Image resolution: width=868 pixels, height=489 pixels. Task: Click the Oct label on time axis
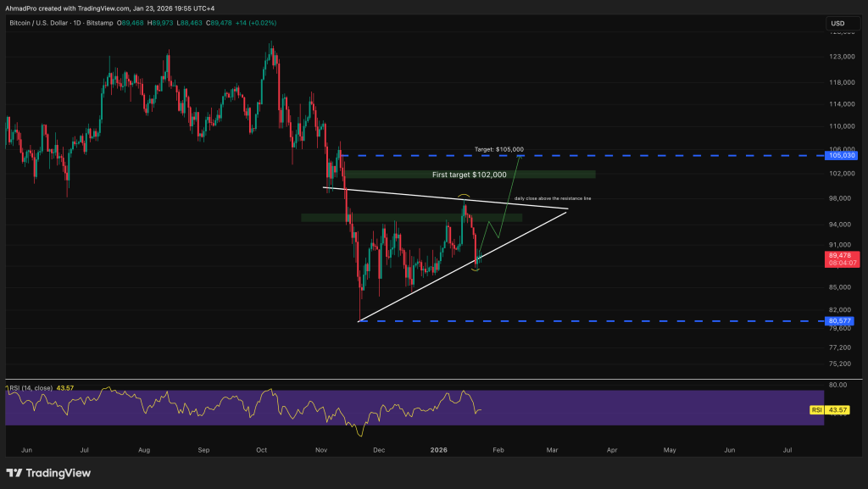tap(260, 450)
